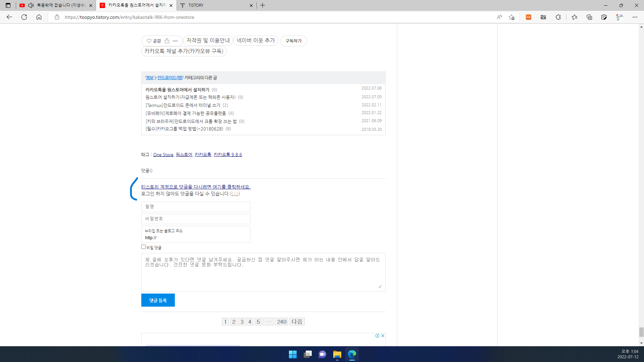The image size is (644, 362).
Task: Click the Edge profile avatar
Action: 619,17
